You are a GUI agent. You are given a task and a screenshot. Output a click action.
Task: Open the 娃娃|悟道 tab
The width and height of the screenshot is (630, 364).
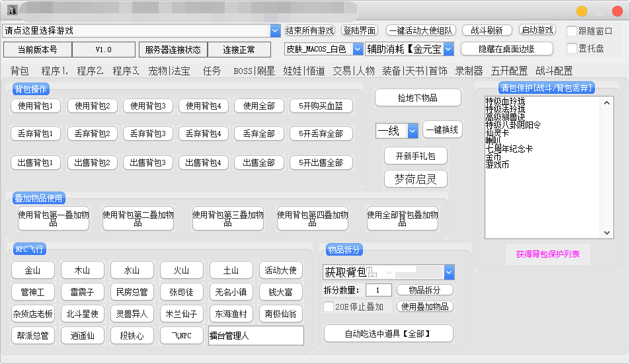[303, 71]
